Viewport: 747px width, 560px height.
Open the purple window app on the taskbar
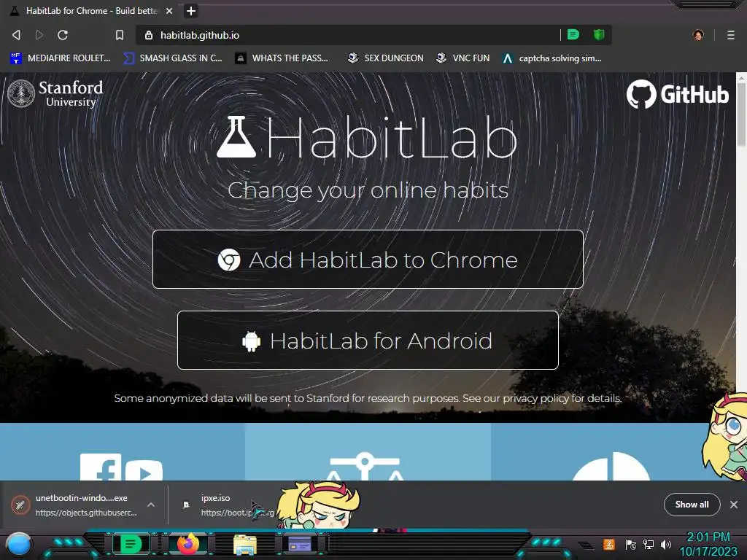click(300, 544)
